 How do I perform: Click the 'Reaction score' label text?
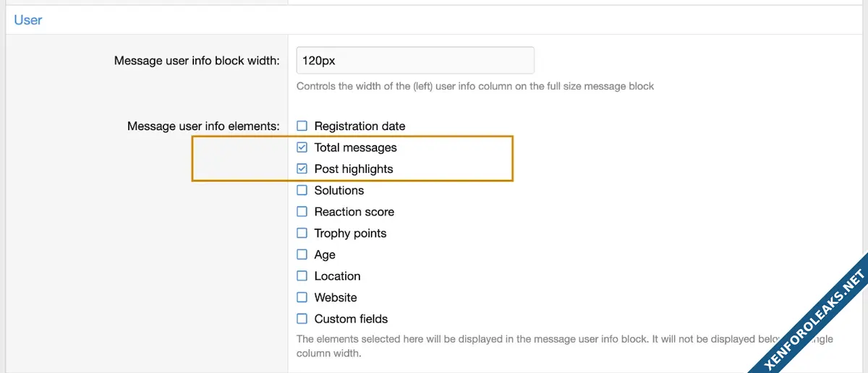(354, 212)
